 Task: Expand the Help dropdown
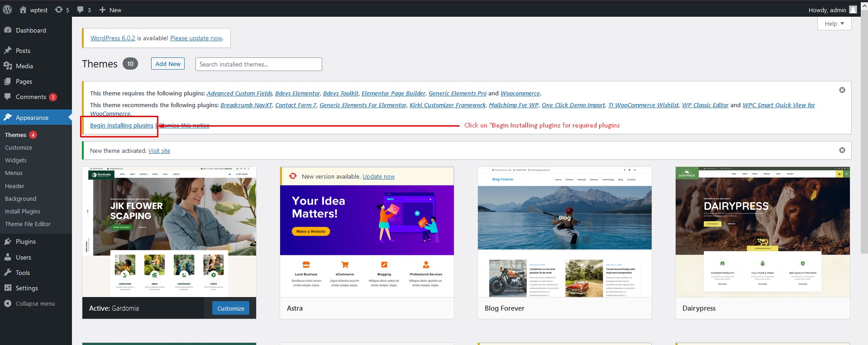tap(834, 24)
